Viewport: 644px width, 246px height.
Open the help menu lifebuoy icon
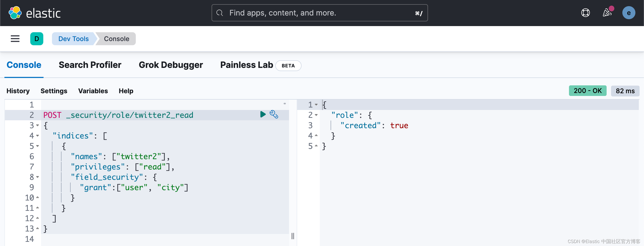[x=585, y=13]
